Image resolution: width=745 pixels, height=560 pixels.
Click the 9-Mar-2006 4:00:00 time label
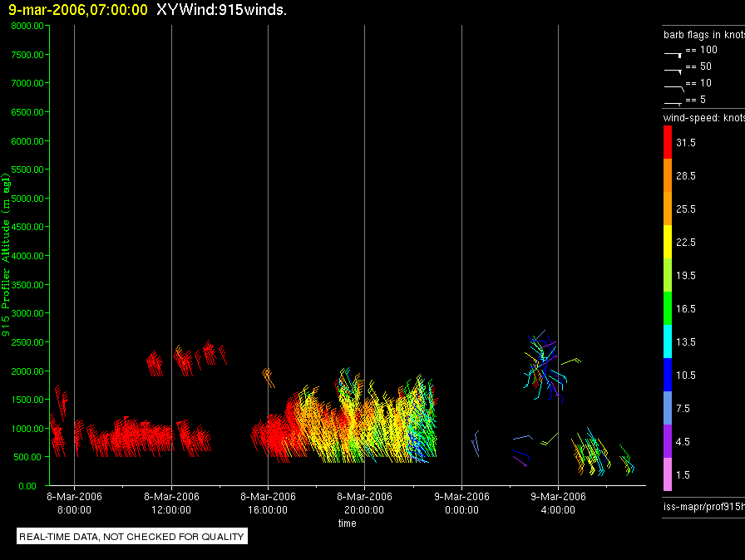pos(558,503)
